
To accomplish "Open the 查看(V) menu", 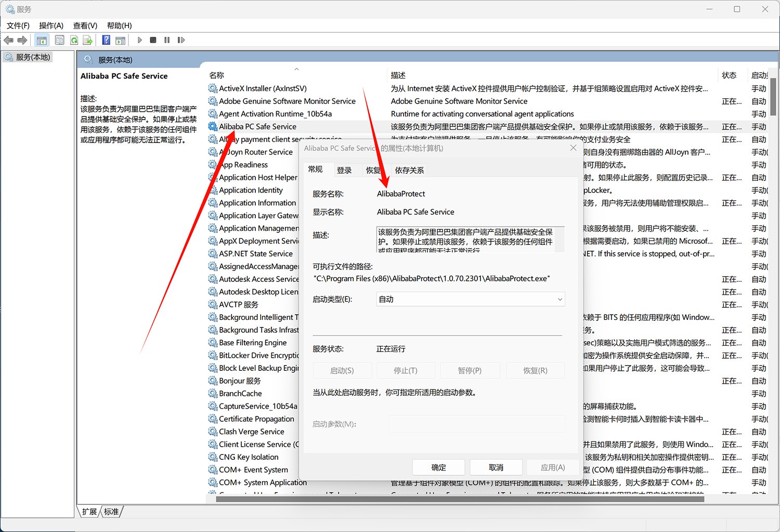I will click(85, 25).
